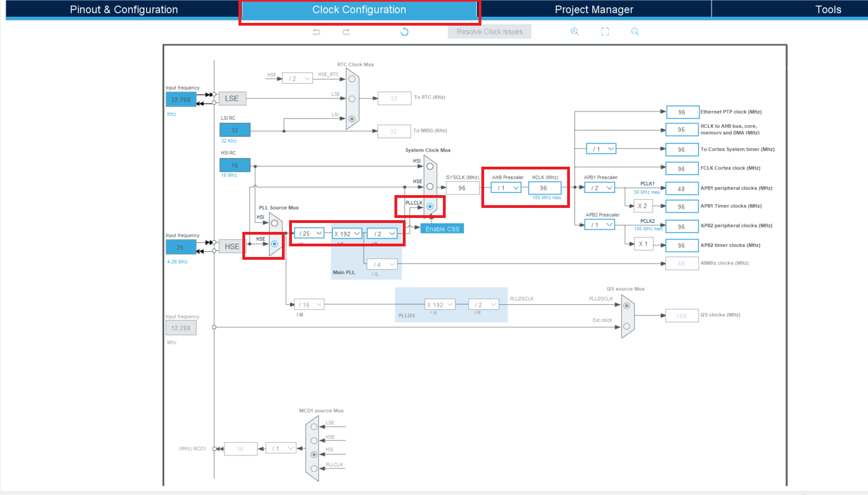
Task: Switch to Pinout & Configuration tab
Action: 124,9
